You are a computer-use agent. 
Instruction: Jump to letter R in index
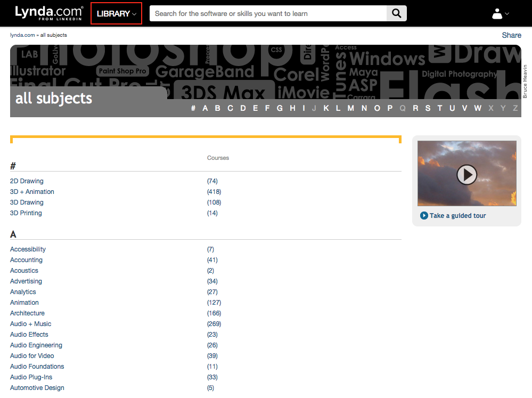tap(415, 108)
